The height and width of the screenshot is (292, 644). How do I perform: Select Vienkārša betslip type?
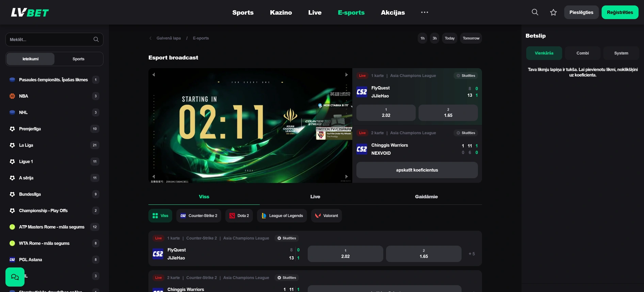click(x=544, y=53)
